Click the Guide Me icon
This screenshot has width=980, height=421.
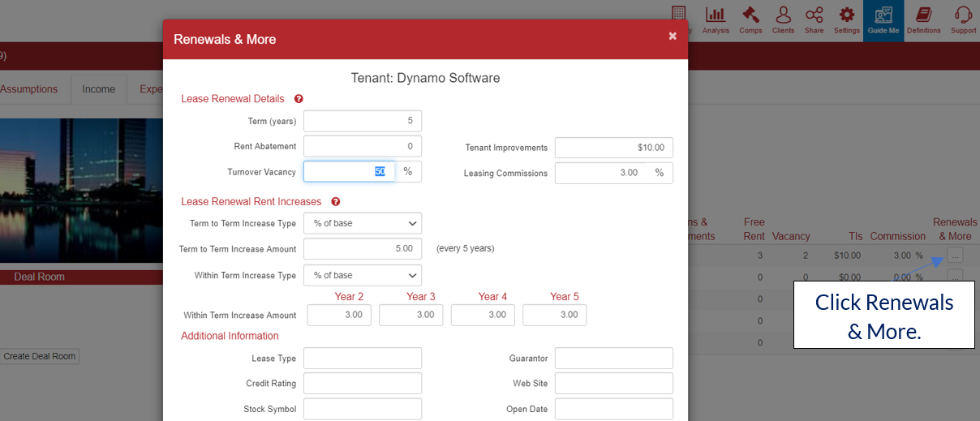pyautogui.click(x=883, y=20)
